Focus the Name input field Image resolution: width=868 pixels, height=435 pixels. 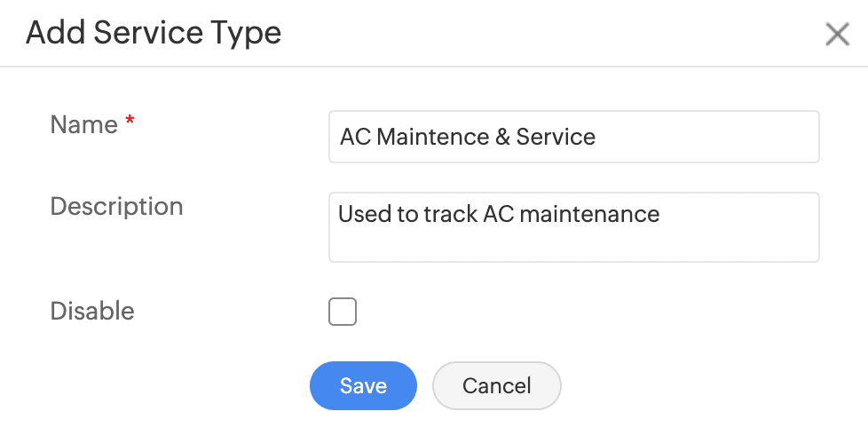(x=573, y=137)
